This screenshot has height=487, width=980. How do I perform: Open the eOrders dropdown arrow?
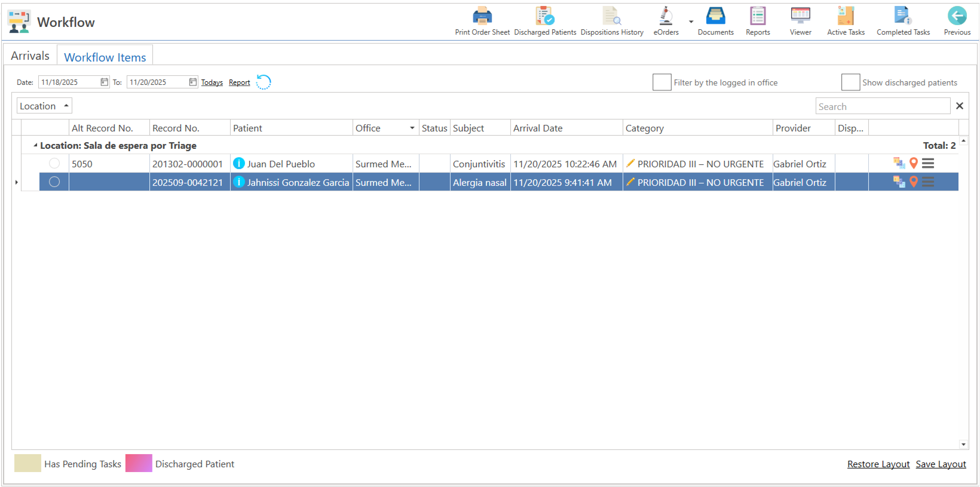pos(691,22)
